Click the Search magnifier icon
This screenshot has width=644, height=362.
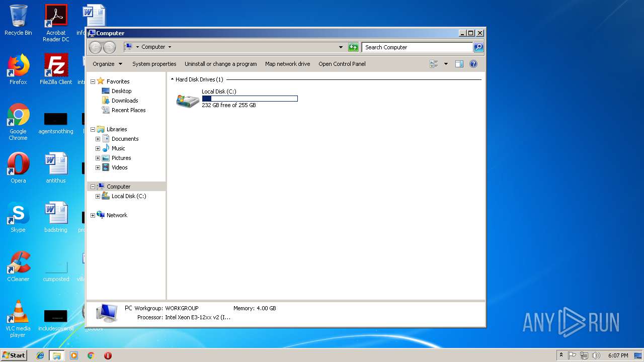(x=478, y=47)
